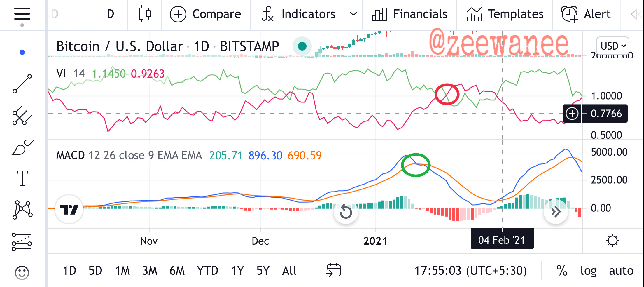Open the D interval selector

click(x=111, y=14)
